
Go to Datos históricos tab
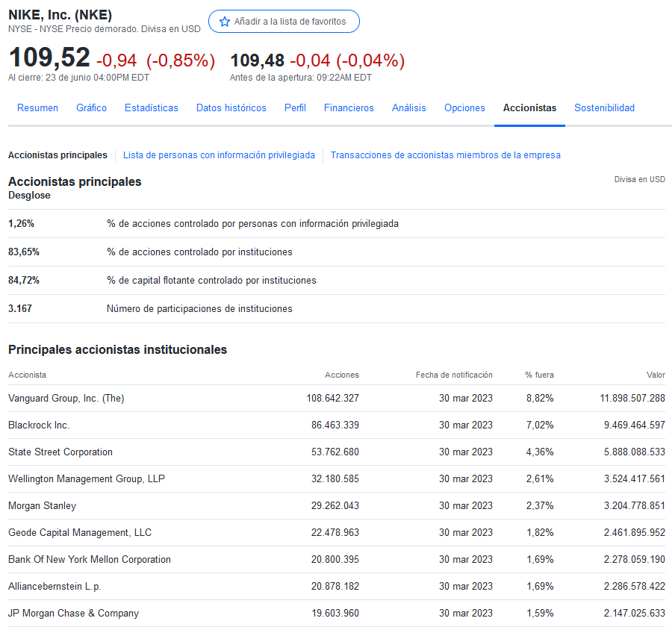point(231,108)
